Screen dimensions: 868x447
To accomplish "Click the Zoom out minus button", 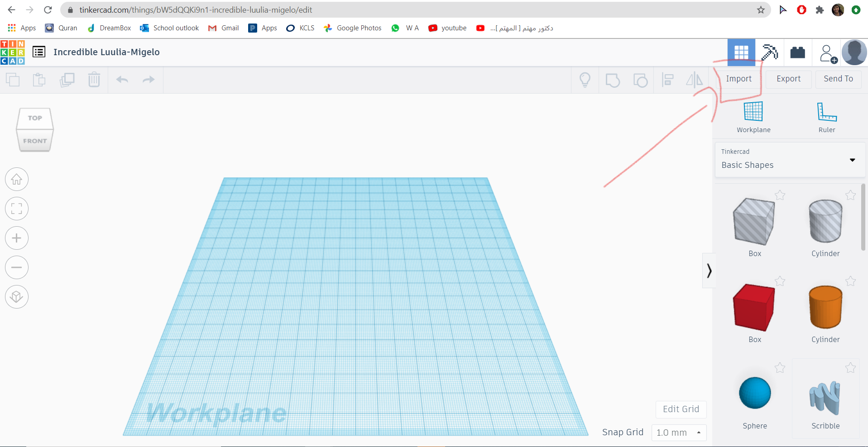I will [x=17, y=267].
